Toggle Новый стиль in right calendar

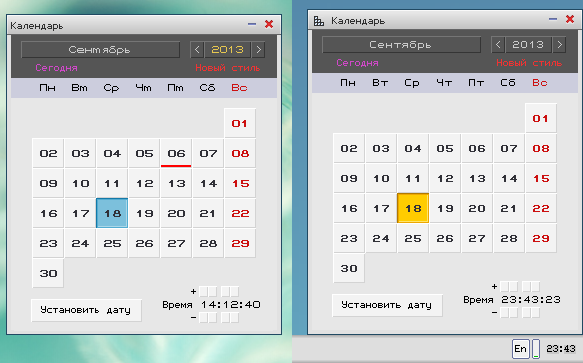(x=529, y=63)
